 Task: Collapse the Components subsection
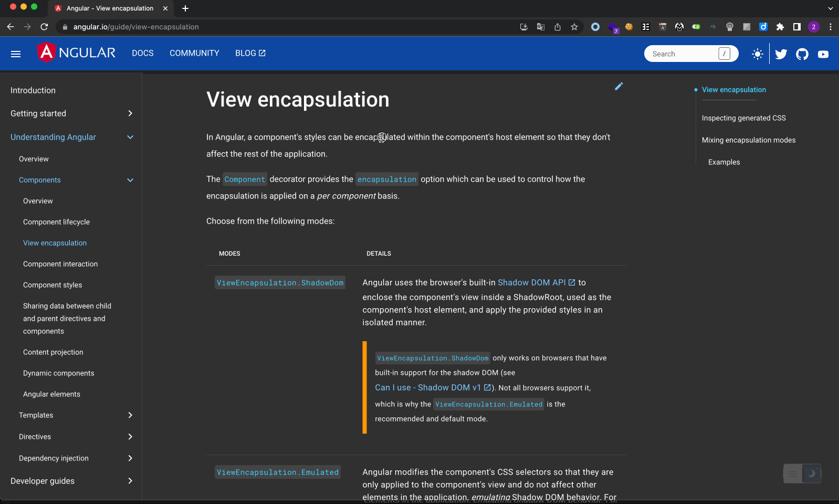click(130, 180)
